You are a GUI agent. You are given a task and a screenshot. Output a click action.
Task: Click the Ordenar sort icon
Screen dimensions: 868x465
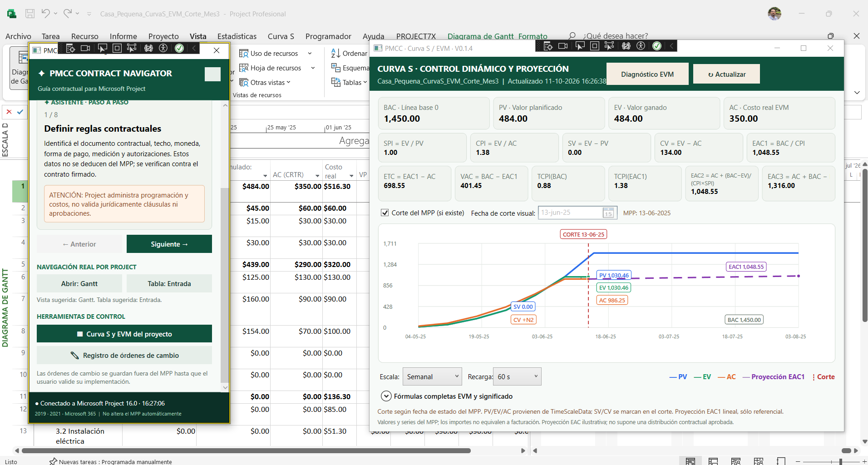335,54
